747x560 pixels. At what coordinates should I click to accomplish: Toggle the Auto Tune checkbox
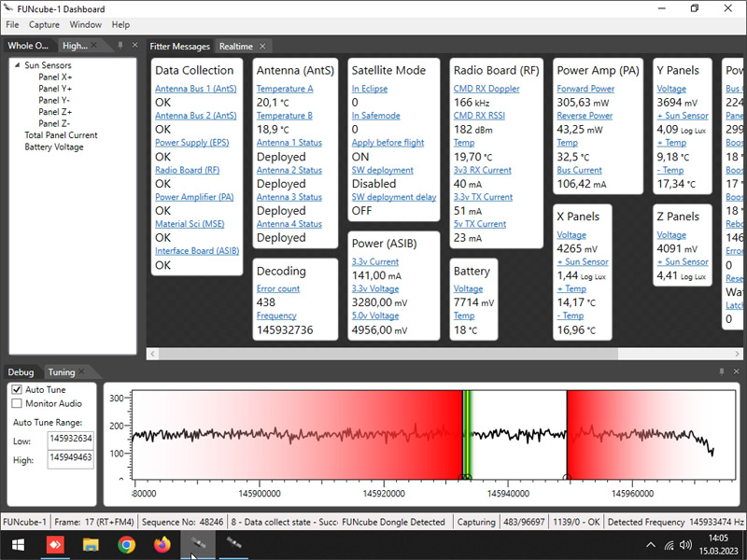coord(17,389)
